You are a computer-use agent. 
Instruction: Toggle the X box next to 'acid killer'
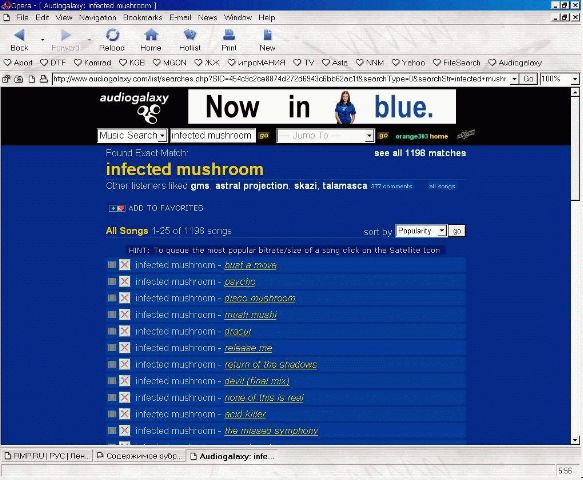coord(125,414)
